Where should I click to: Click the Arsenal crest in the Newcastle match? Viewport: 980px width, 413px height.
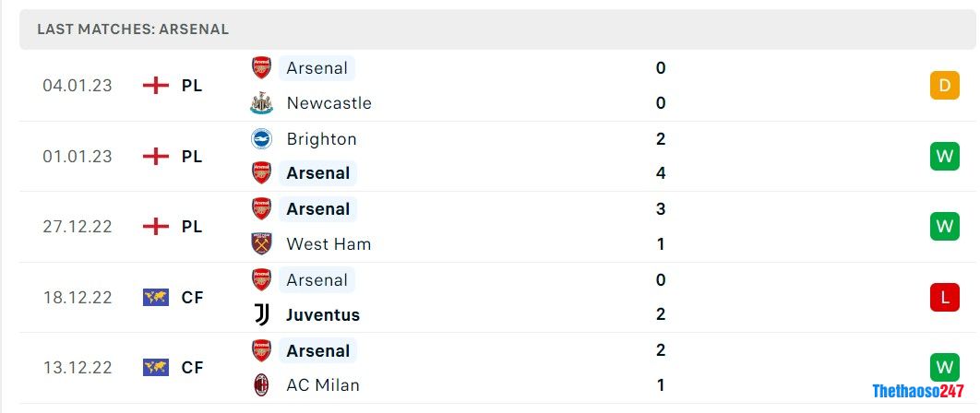(262, 68)
